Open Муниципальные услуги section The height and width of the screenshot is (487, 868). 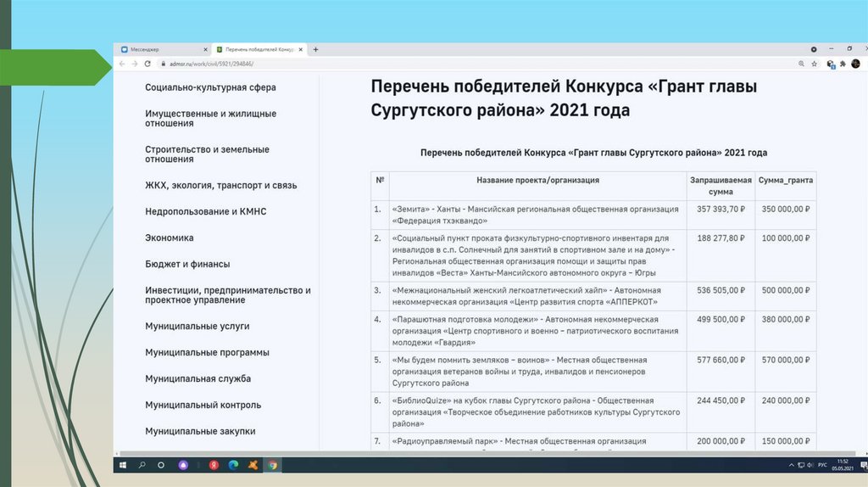coord(197,326)
